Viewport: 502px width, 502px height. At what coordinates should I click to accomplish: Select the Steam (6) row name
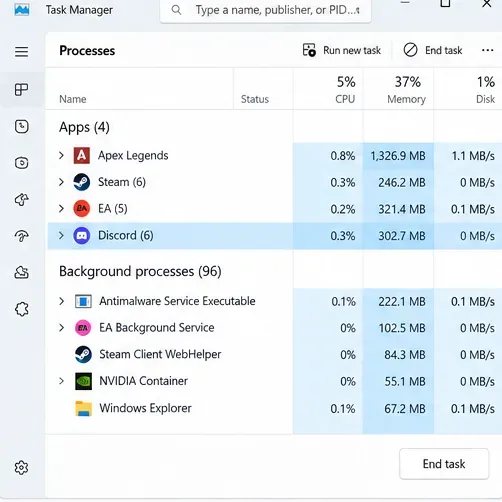122,182
